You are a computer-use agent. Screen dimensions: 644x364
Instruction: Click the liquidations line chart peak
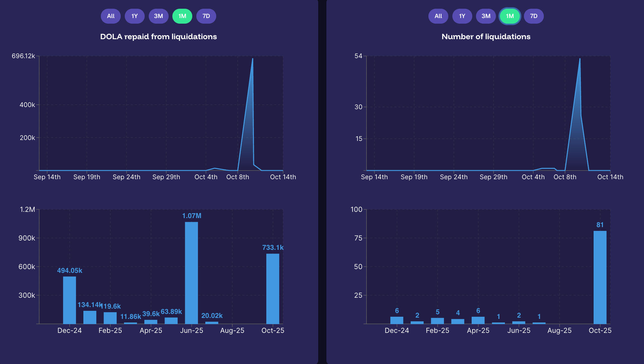pyautogui.click(x=580, y=59)
